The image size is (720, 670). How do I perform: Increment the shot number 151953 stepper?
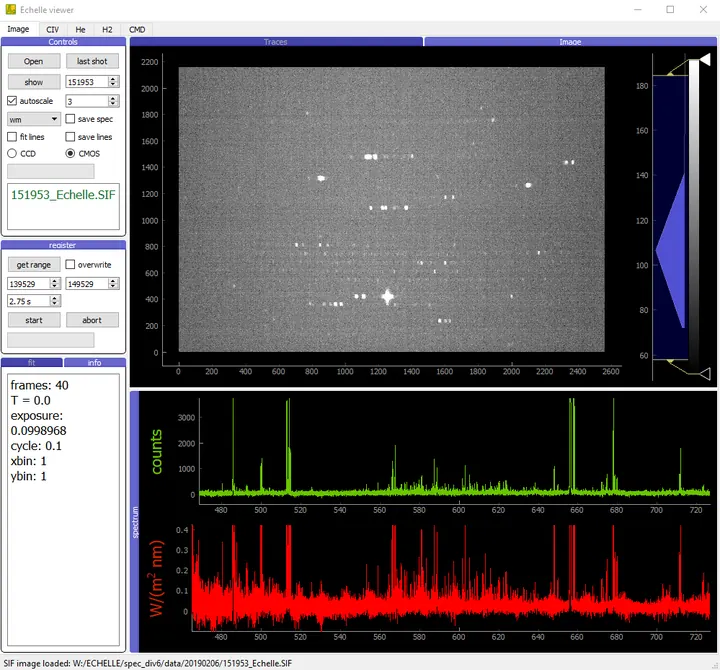tap(113, 79)
